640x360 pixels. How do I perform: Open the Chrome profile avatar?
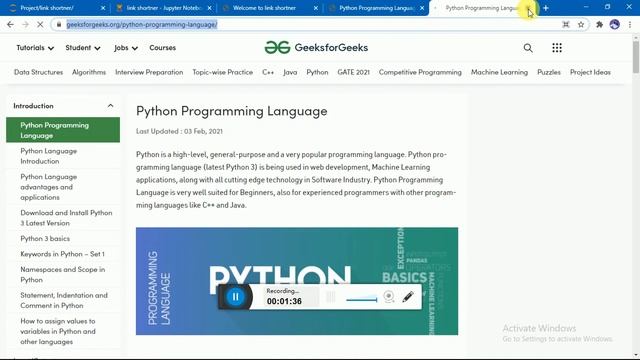tap(615, 24)
